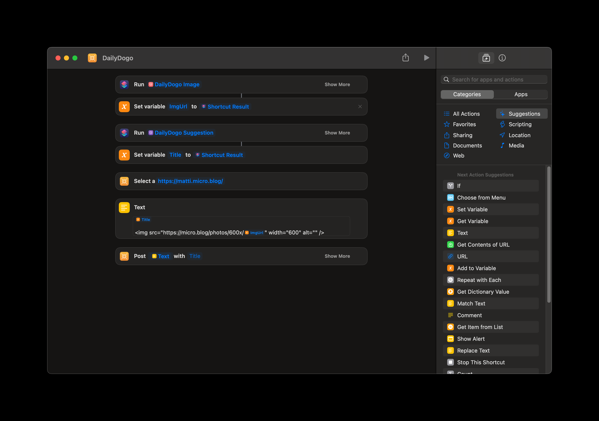Image resolution: width=599 pixels, height=421 pixels.
Task: Click the ImgUrl variable token inside Text action
Action: click(x=254, y=233)
